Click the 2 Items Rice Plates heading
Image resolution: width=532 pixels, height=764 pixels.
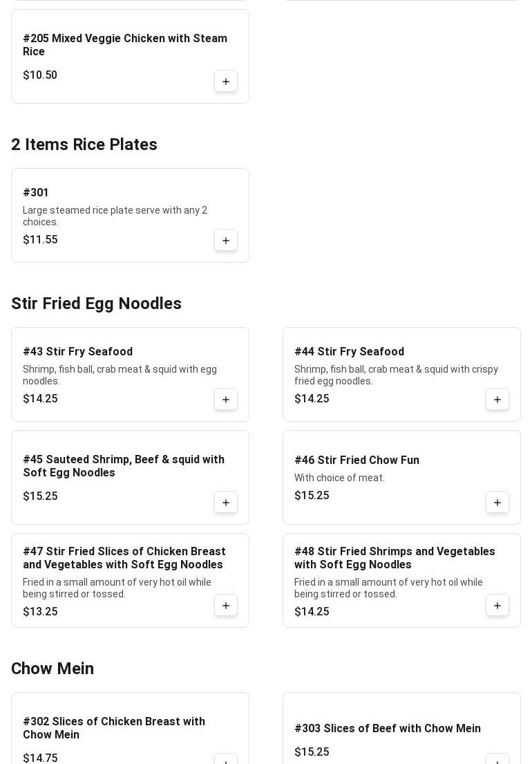[84, 145]
